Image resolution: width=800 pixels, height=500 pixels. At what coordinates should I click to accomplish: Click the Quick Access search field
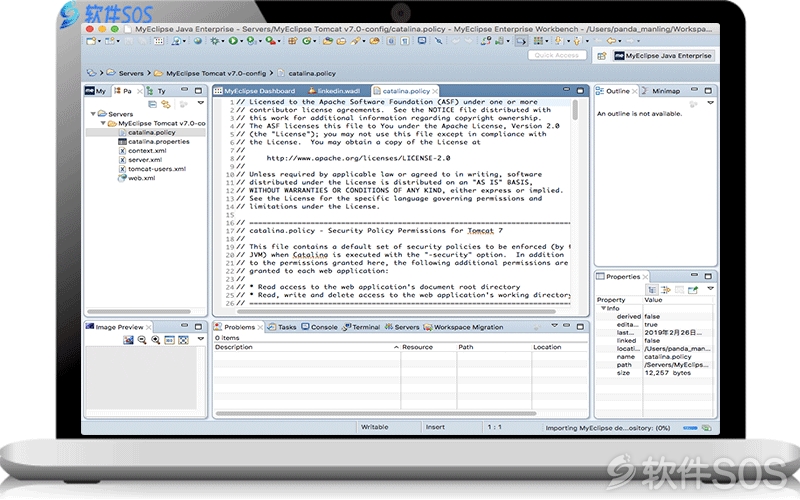coord(557,55)
